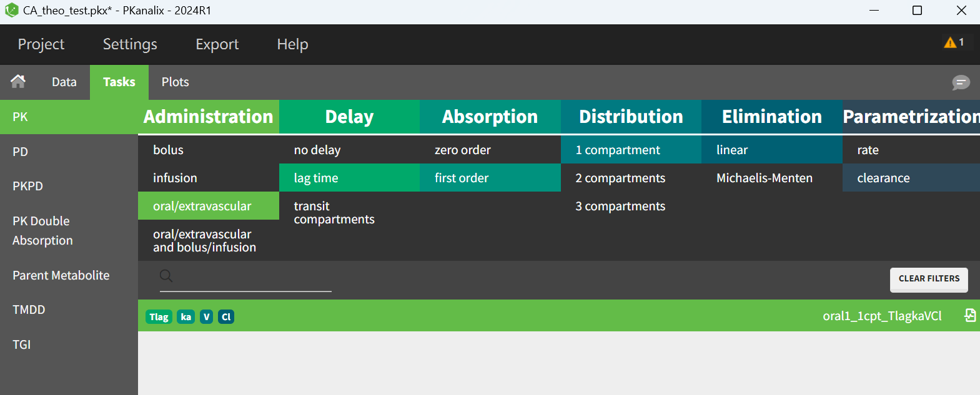Toggle the transit compartments delay filter
Viewport: 980px width, 395px height.
[334, 213]
